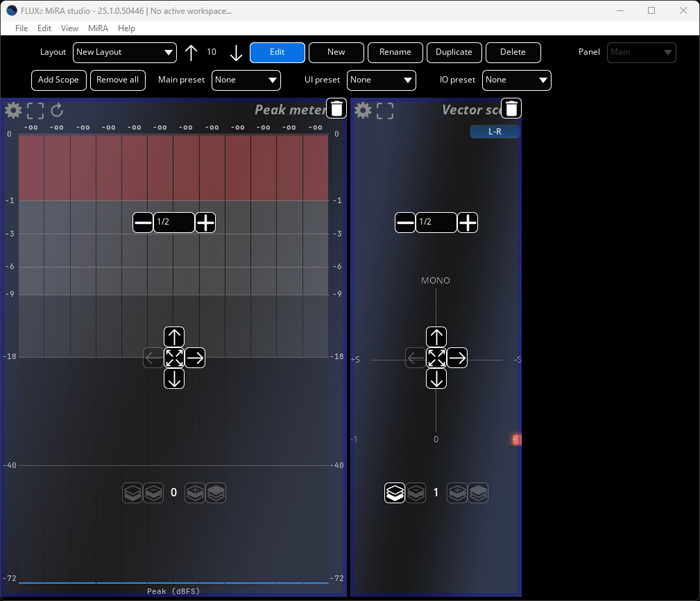Send Vector scope one layer backward

(x=416, y=493)
